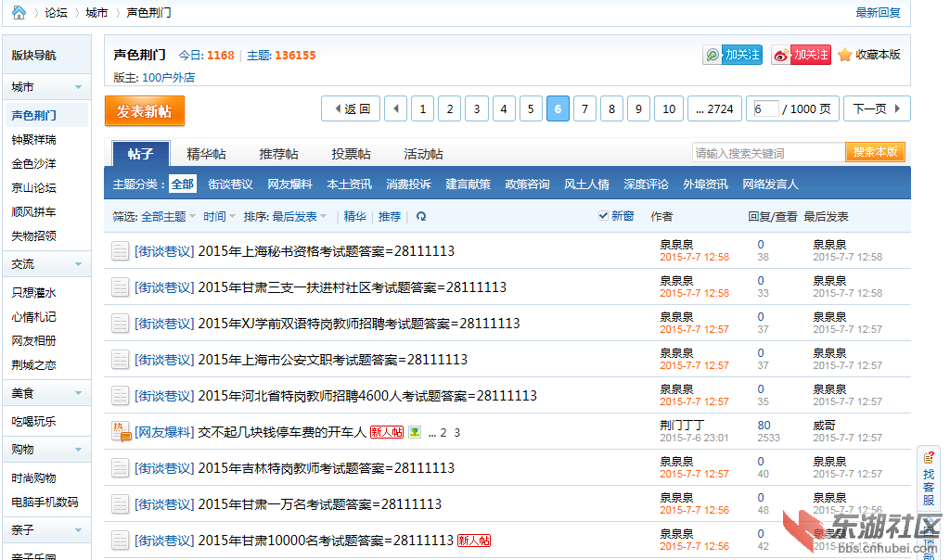Click 精华 filter link
This screenshot has width=950, height=560.
[x=355, y=217]
